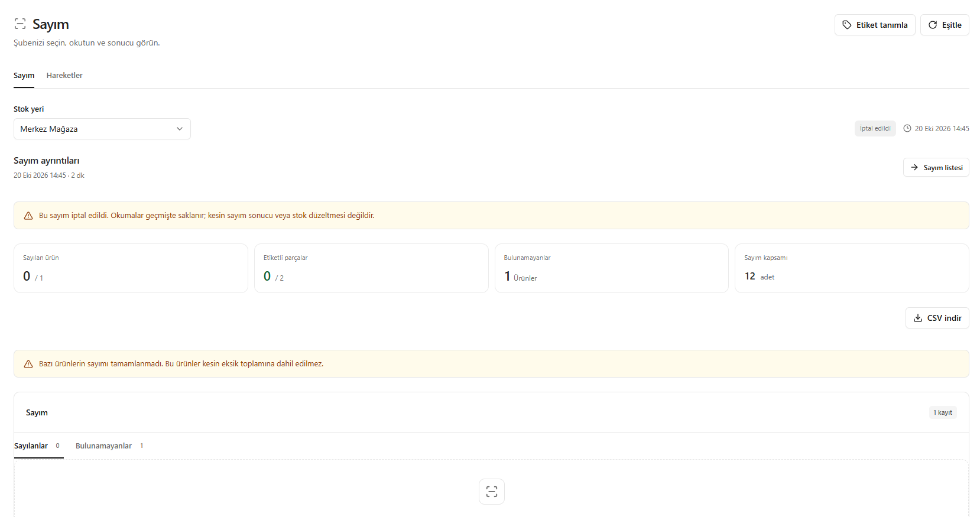Click the 'Bazı ürünlerin sayımı tamamlanmadı' alert text

click(x=181, y=364)
